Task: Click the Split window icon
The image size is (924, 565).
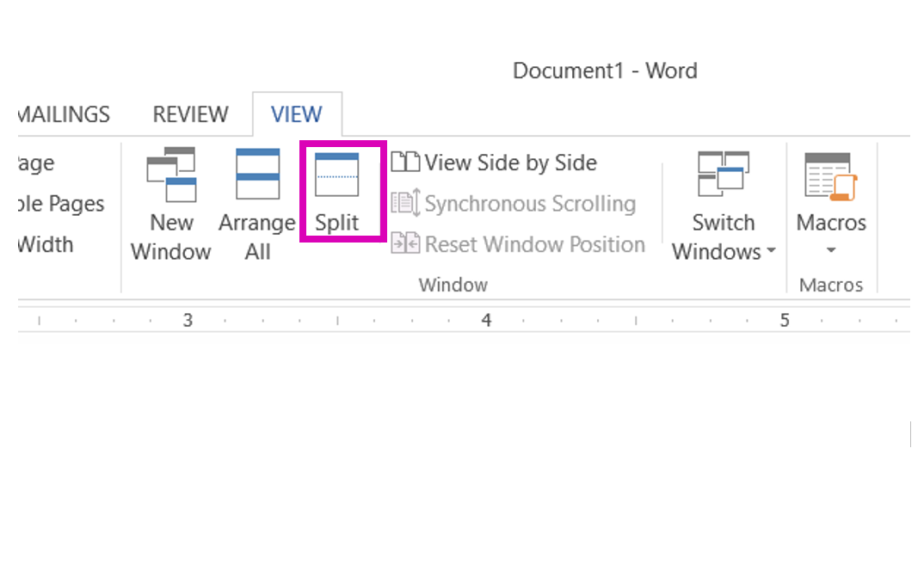Action: point(336,175)
